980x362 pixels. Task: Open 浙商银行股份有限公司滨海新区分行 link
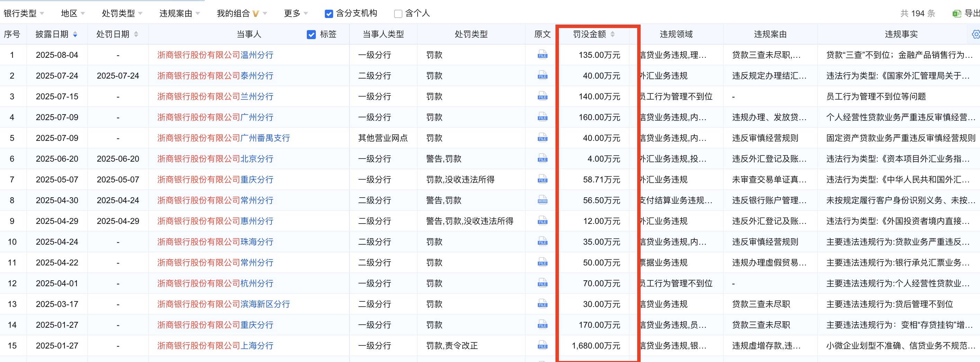[224, 304]
